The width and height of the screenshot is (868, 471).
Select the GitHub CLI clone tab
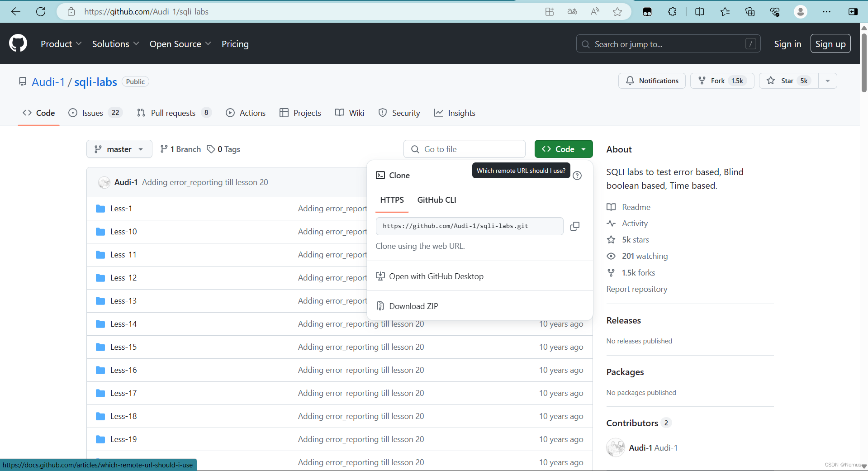coord(436,200)
